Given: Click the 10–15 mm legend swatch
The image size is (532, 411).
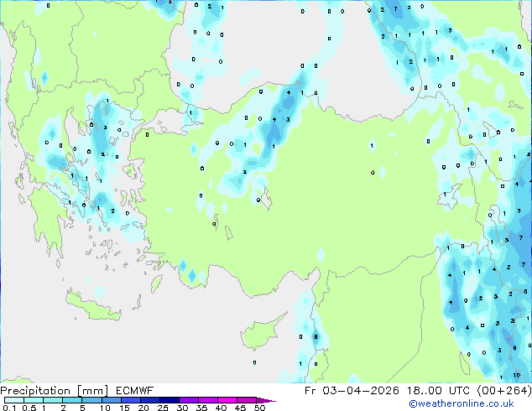Looking at the screenshot, I should click(112, 400).
